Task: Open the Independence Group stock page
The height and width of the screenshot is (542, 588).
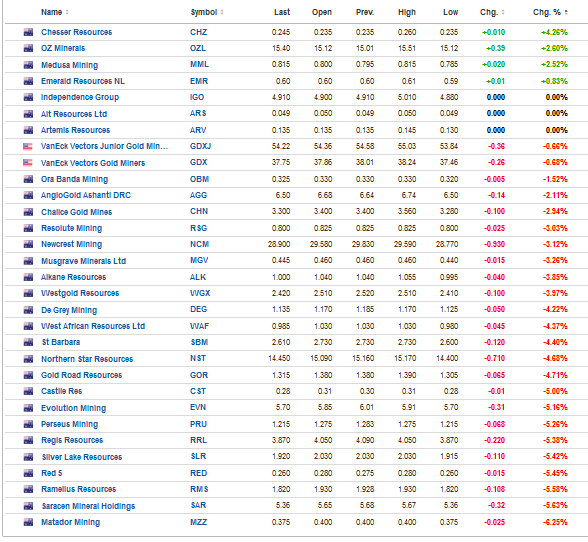Action: click(80, 98)
